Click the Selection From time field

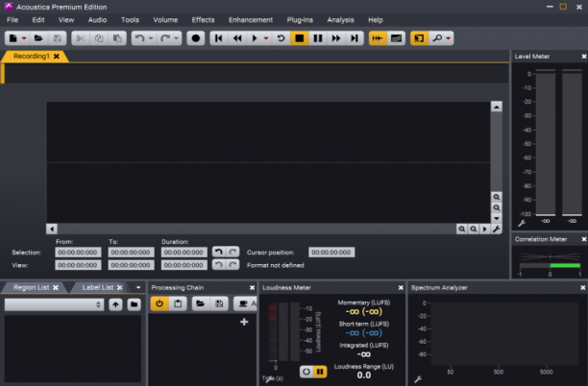pos(78,253)
